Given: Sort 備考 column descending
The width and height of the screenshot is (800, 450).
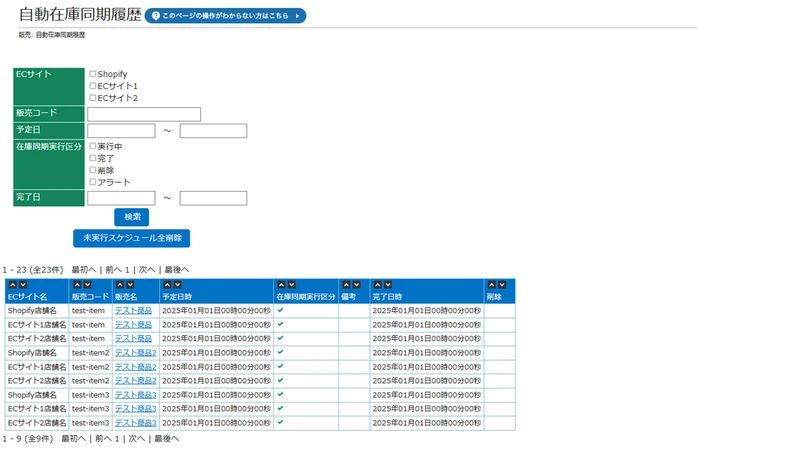Looking at the screenshot, I should (x=357, y=285).
